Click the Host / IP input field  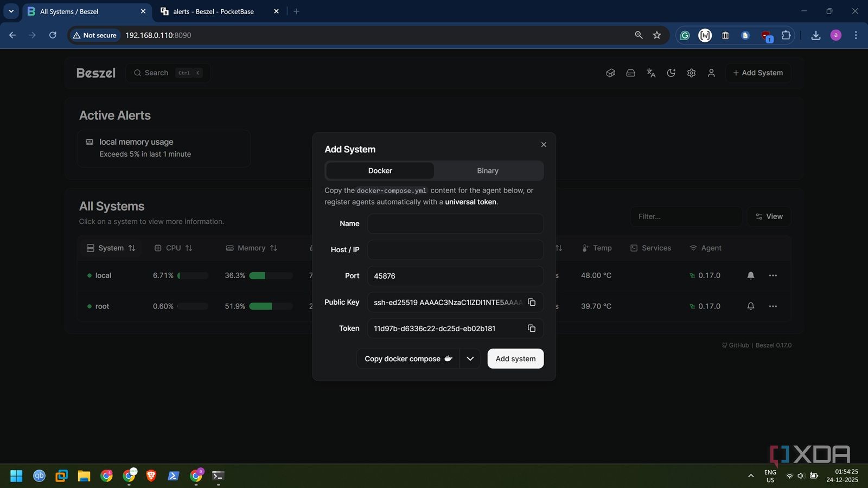tap(455, 249)
